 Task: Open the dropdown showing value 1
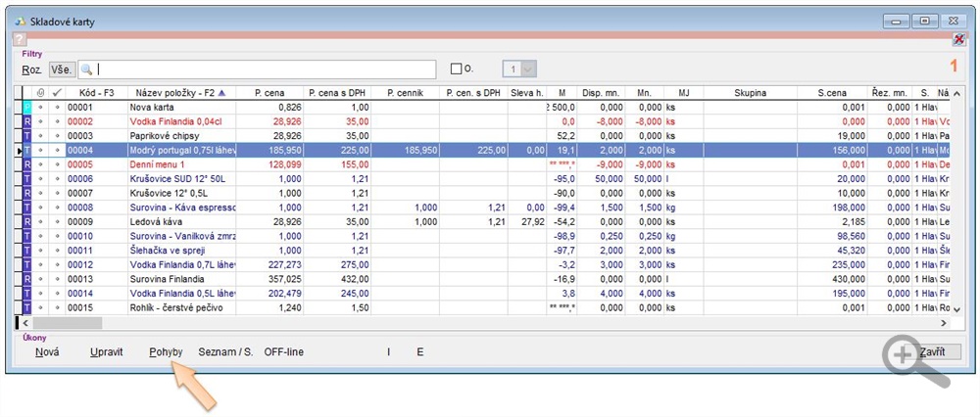529,69
